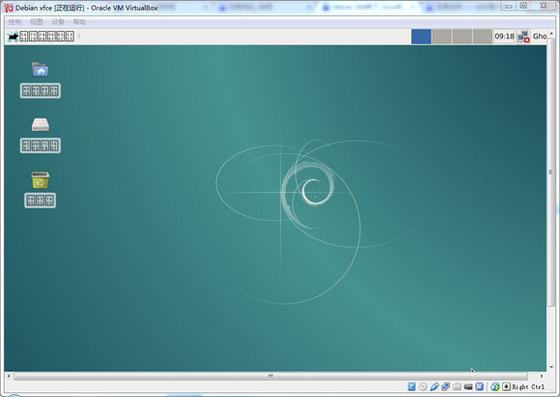
Task: Click the horizontal scrollbar left arrow
Action: (9, 376)
